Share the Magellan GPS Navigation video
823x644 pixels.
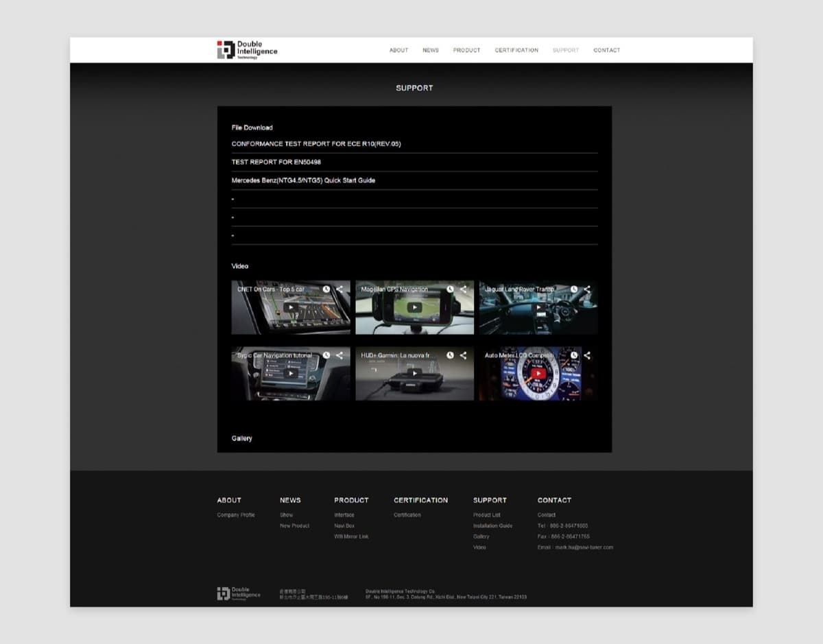[x=463, y=289]
